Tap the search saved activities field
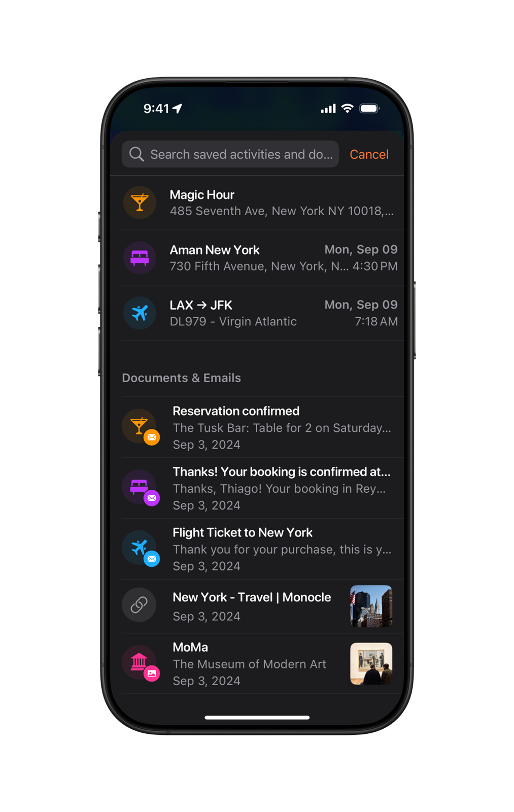Screen dimensions: 514x812 pyautogui.click(x=230, y=154)
